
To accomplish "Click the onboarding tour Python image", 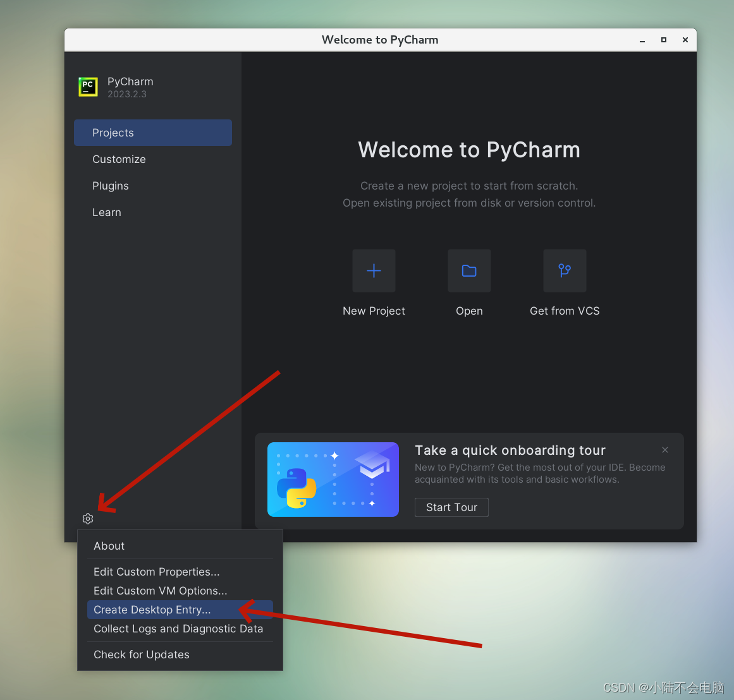I will (x=333, y=480).
